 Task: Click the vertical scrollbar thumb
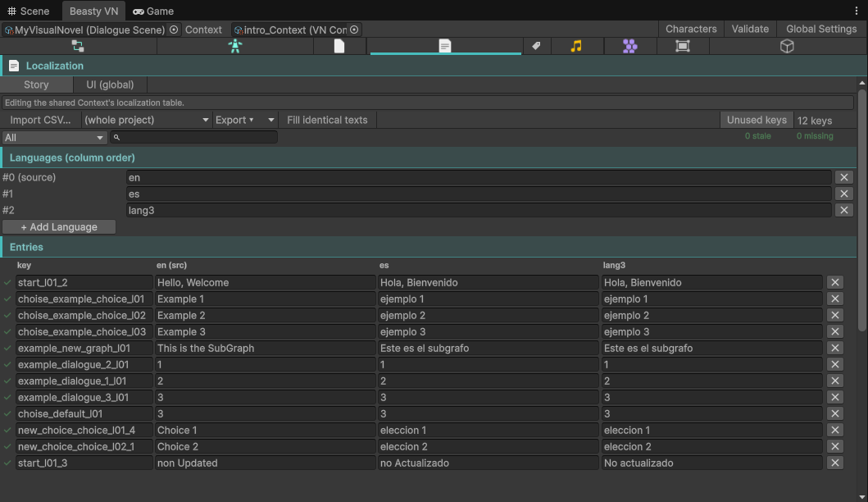862,209
